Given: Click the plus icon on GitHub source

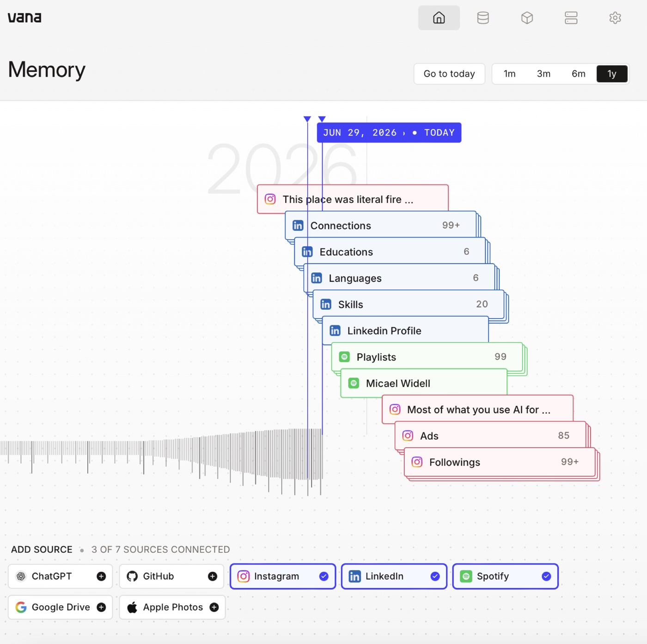Looking at the screenshot, I should coord(213,576).
